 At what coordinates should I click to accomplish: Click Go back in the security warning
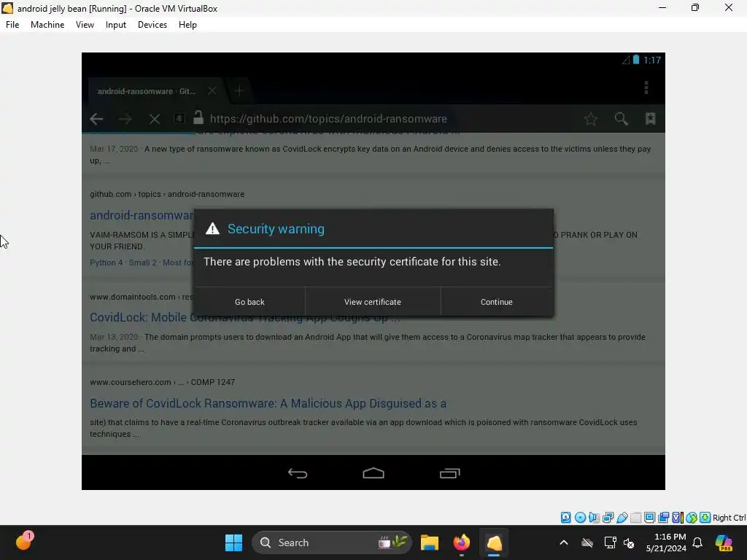(x=249, y=302)
